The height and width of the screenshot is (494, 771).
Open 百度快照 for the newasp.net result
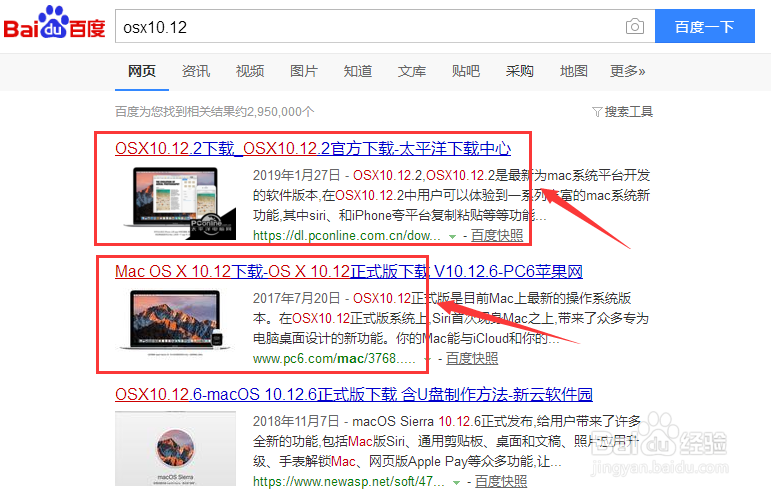(501, 481)
